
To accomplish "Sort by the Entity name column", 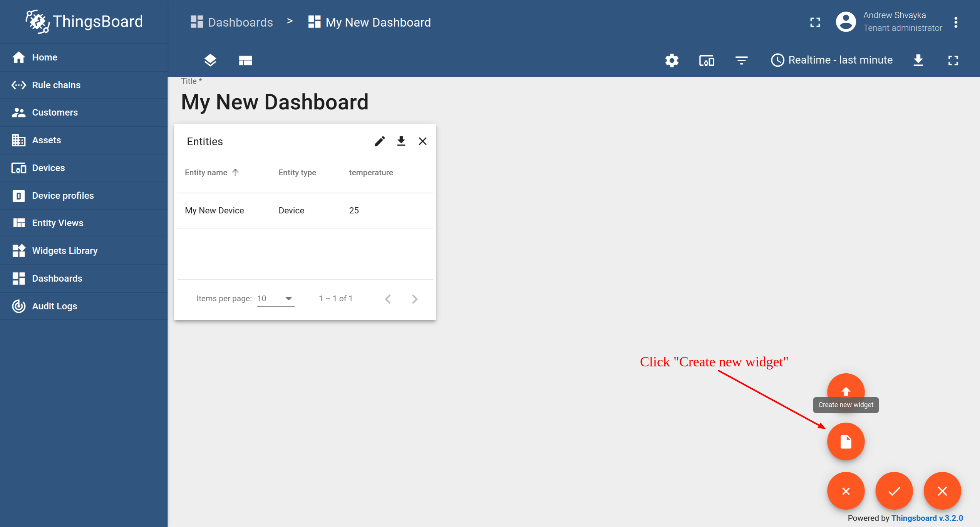I will [x=212, y=173].
